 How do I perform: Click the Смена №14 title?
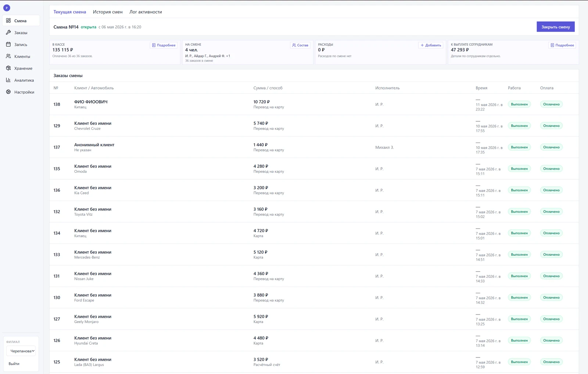pos(66,27)
